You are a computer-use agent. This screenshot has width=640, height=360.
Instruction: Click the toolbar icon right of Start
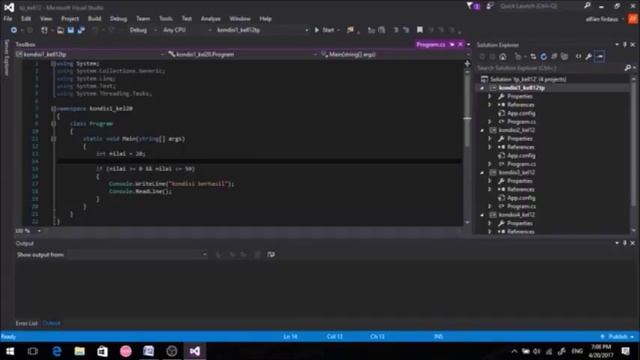pos(350,30)
